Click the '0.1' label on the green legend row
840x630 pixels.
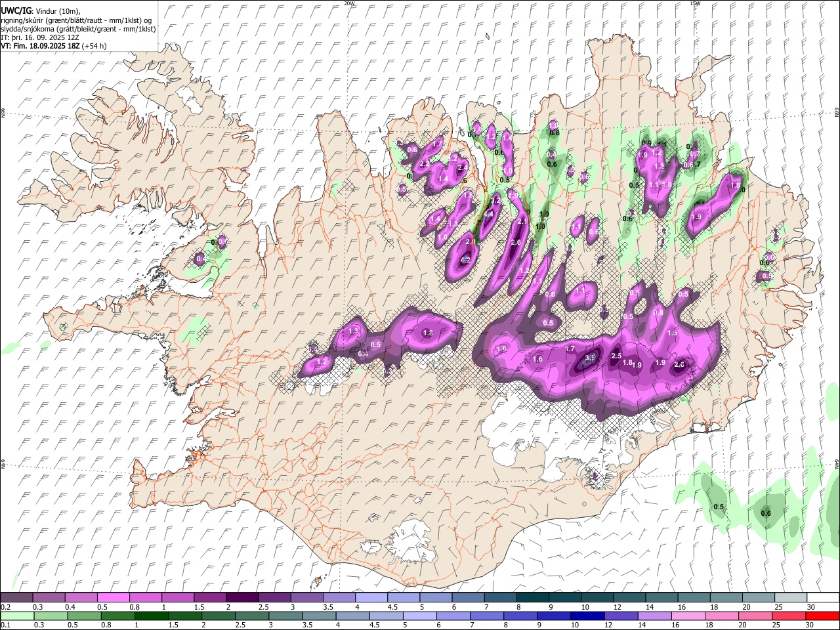point(5,625)
